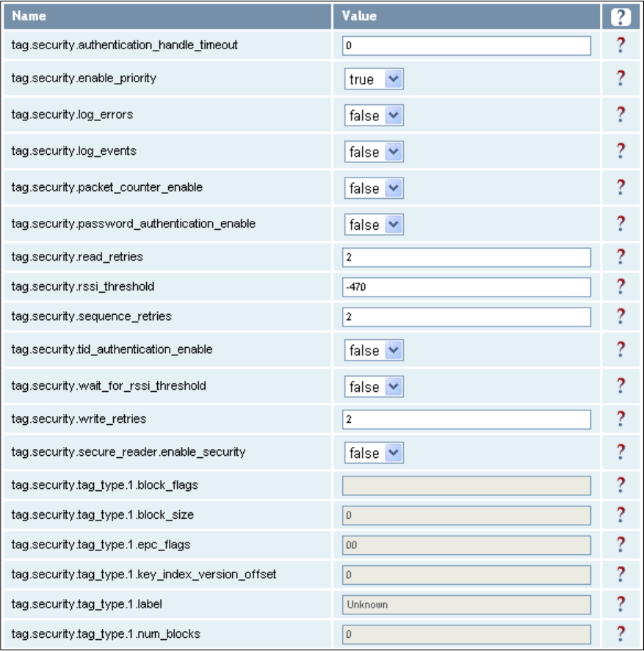Click the read_retries value field
The height and width of the screenshot is (651, 644).
466,258
